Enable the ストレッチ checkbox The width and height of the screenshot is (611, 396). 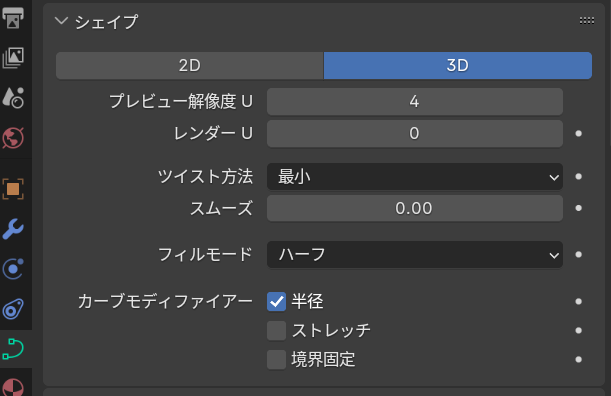[276, 331]
